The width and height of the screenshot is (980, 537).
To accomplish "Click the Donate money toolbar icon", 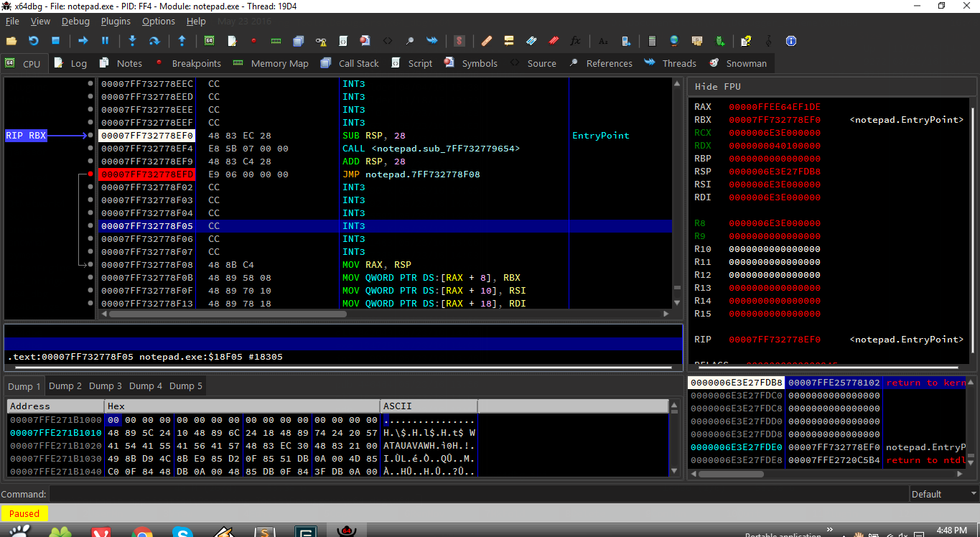I will pos(696,41).
